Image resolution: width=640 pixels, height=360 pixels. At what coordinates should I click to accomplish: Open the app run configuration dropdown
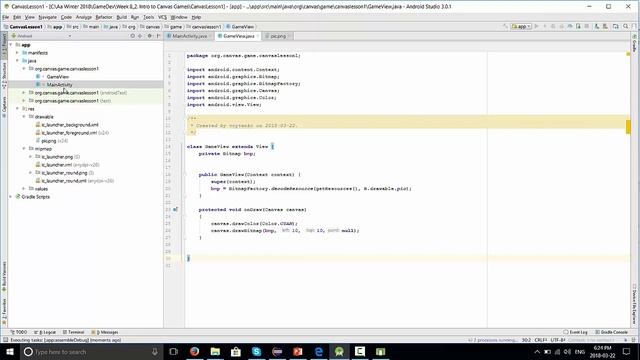pyautogui.click(x=521, y=27)
